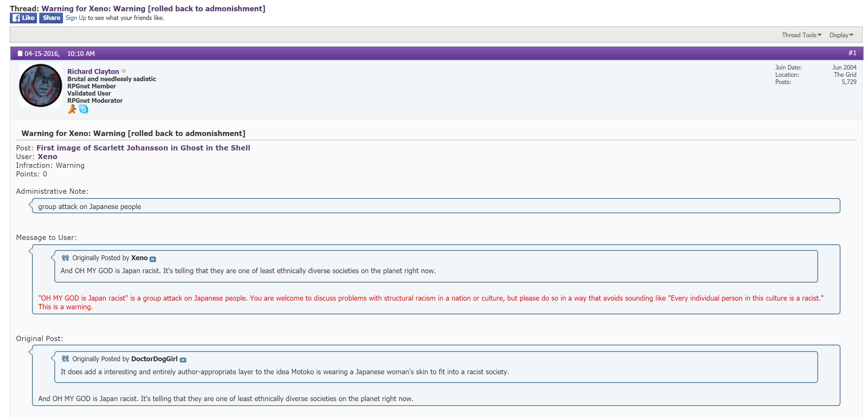Viewport: 868px width, 419px height.
Task: Click the post heading 'Warning for Xeno'
Action: (134, 133)
